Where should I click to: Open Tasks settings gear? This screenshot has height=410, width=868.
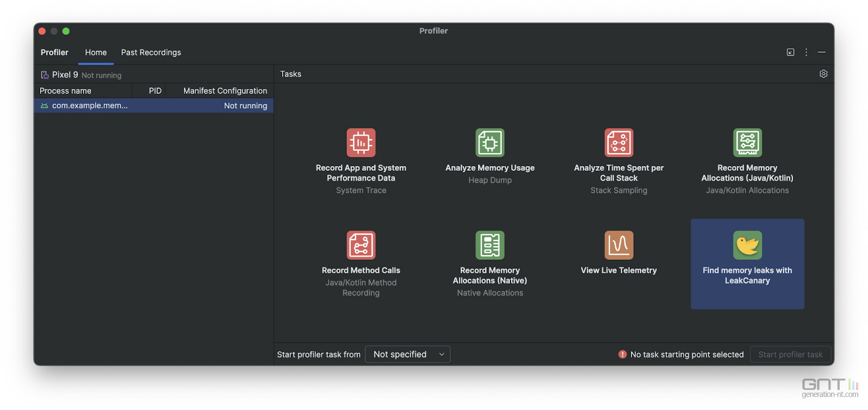click(823, 74)
